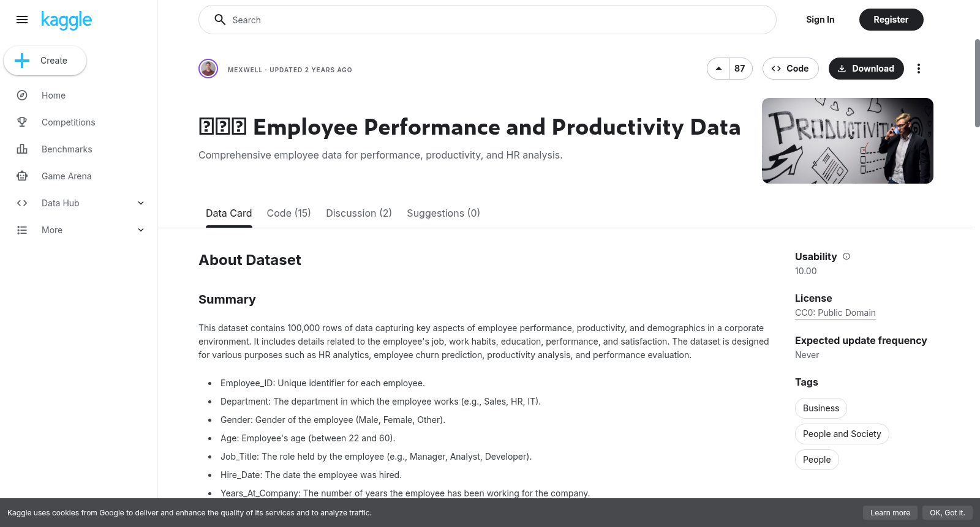Open the Suggestions (0) tab
Image resolution: width=980 pixels, height=527 pixels.
(x=443, y=213)
